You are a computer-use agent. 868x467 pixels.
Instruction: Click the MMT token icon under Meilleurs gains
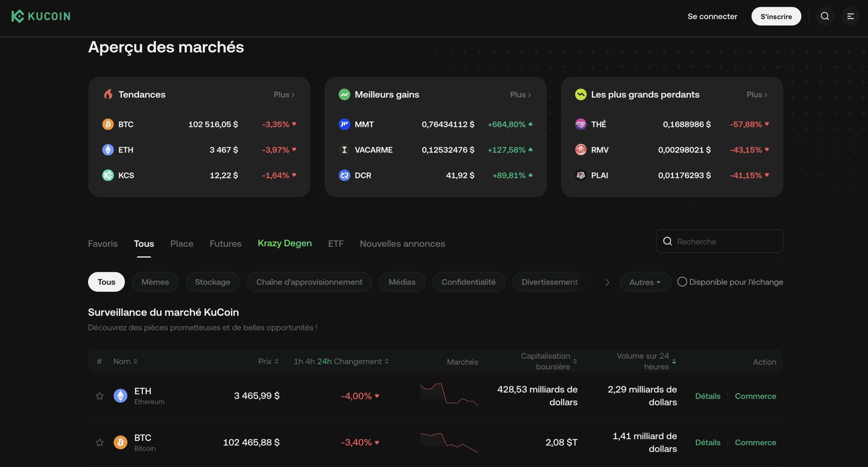click(344, 124)
